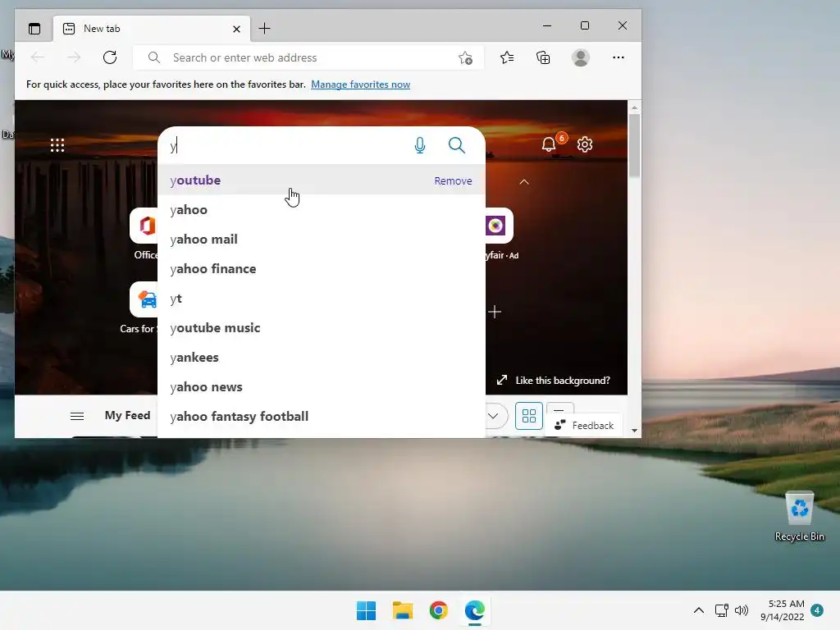Screen dimensions: 840x630
Task: Open page settings gear icon
Action: (x=584, y=144)
